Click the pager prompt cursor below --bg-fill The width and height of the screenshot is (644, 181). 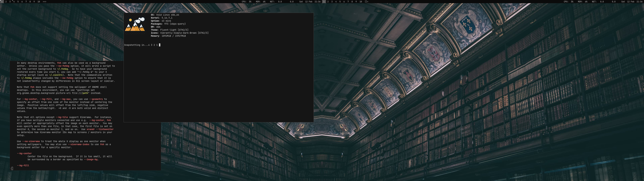pos(12,168)
